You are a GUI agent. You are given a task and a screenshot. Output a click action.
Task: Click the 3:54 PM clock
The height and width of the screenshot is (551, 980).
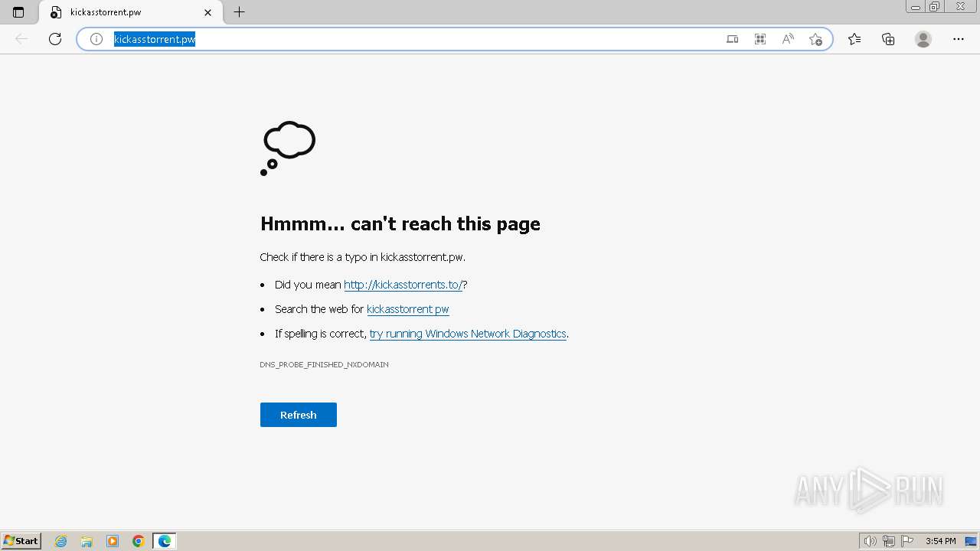[x=940, y=541]
